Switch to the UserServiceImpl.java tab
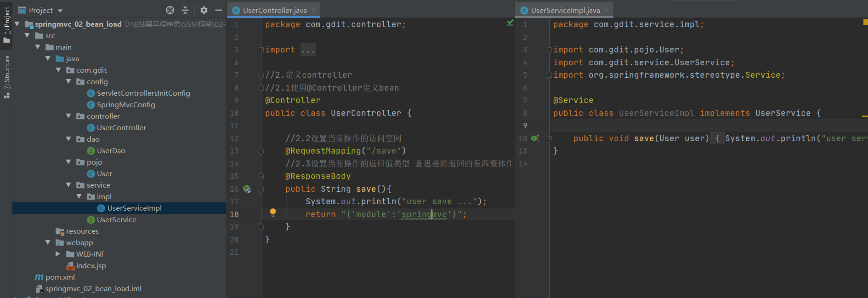 point(565,10)
